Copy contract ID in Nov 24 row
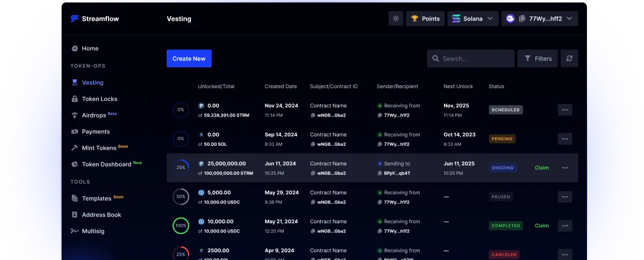This screenshot has width=644, height=260. point(313,115)
